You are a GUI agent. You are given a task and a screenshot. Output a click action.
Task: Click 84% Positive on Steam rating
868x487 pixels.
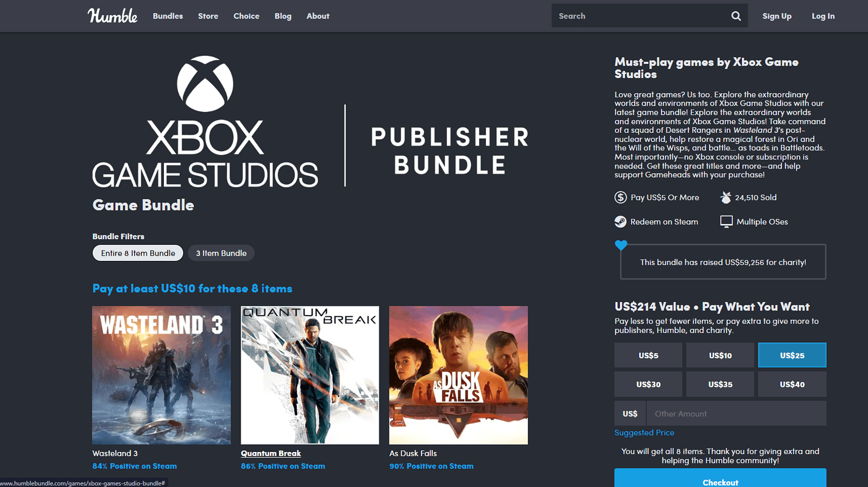[x=134, y=466]
